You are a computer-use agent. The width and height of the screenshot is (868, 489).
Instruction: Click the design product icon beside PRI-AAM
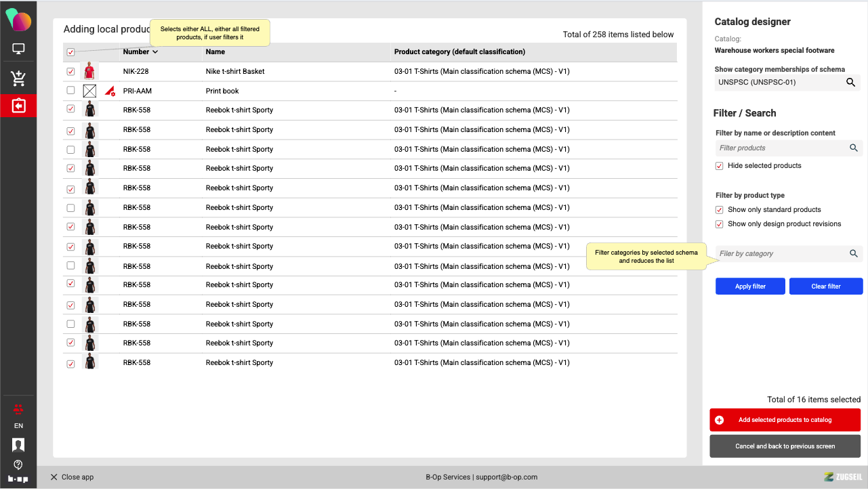tap(110, 91)
